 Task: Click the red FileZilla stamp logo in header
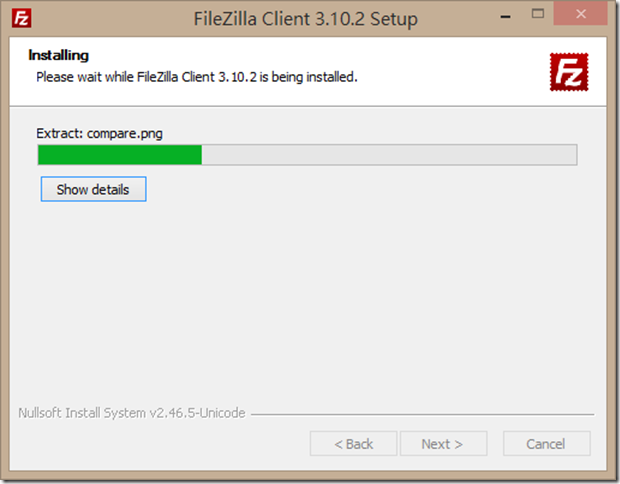click(x=569, y=72)
